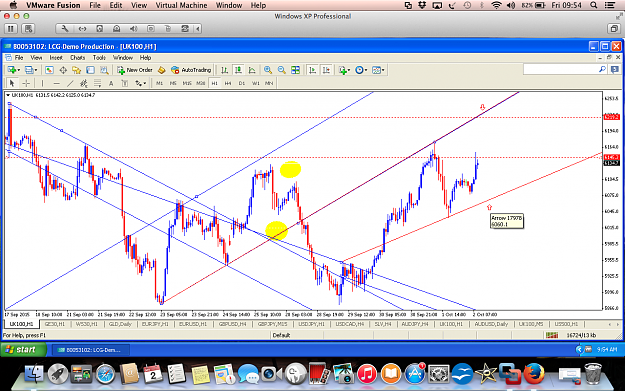625x391 pixels.
Task: Expand the UK100,H1 chart title triangle
Action: [x=8, y=95]
